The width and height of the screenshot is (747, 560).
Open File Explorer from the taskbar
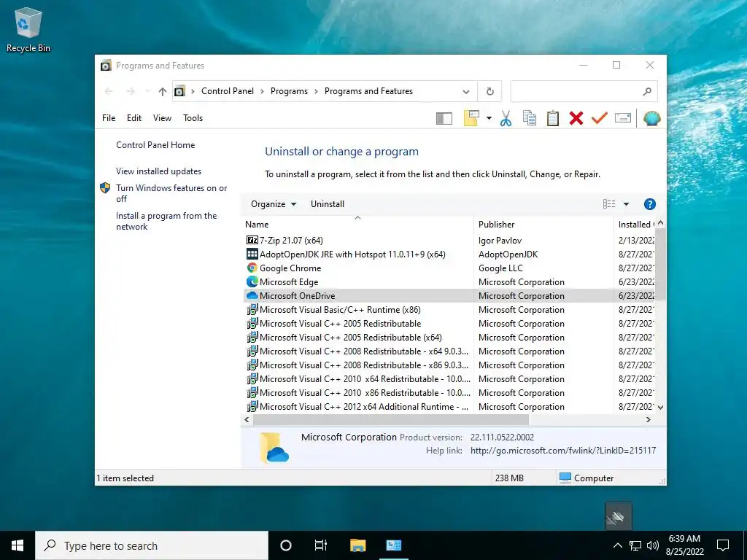click(357, 545)
